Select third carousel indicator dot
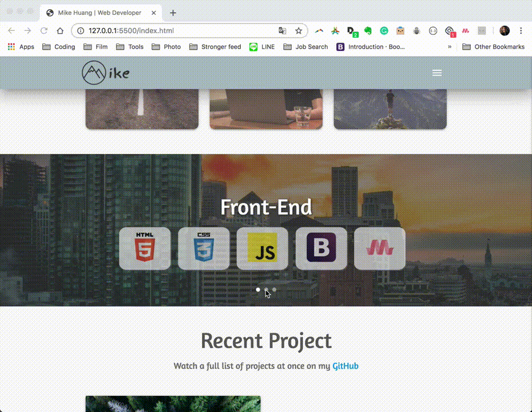This screenshot has height=412, width=532. coord(274,290)
